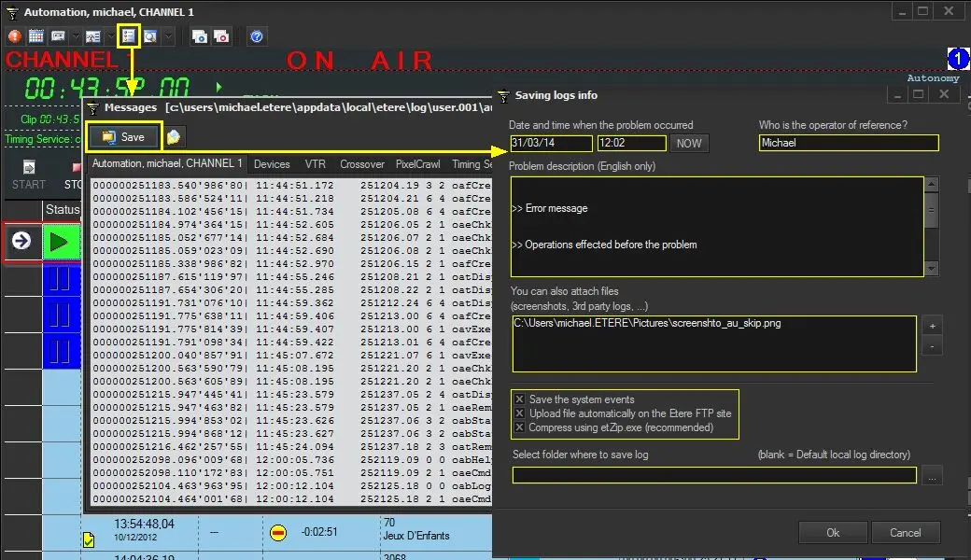The width and height of the screenshot is (971, 560).
Task: Expand dropdown arrow next to monitor icon
Action: 76,36
